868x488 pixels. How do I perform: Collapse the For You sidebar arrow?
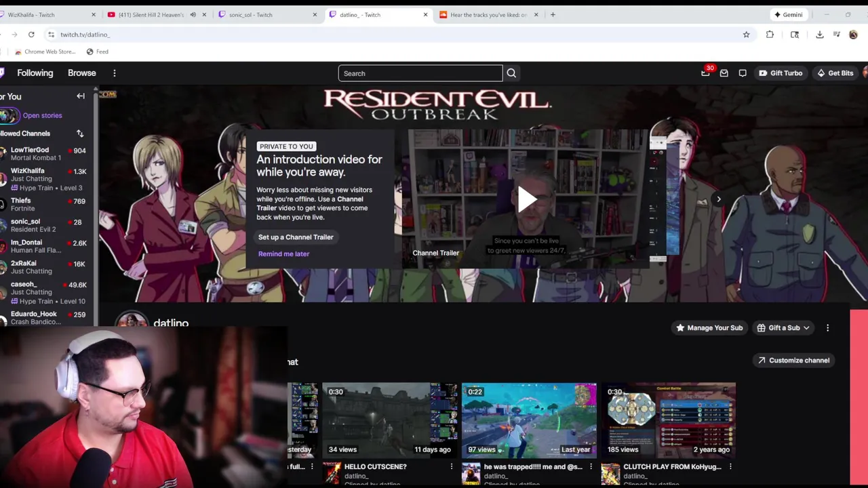pos(81,96)
